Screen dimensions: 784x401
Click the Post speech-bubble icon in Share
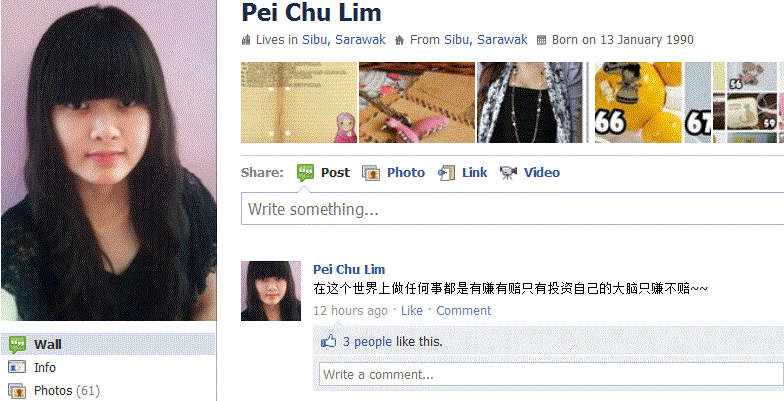point(305,172)
